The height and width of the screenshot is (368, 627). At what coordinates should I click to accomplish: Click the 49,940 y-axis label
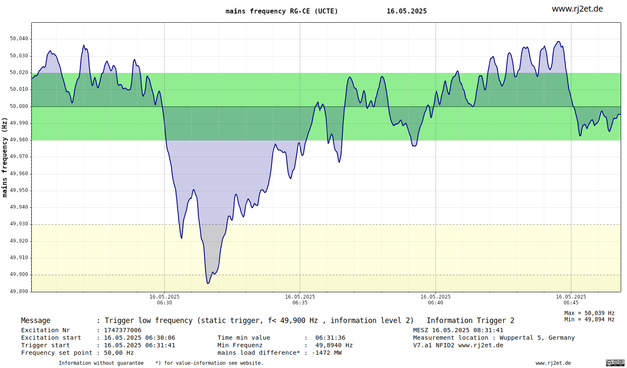click(x=20, y=207)
